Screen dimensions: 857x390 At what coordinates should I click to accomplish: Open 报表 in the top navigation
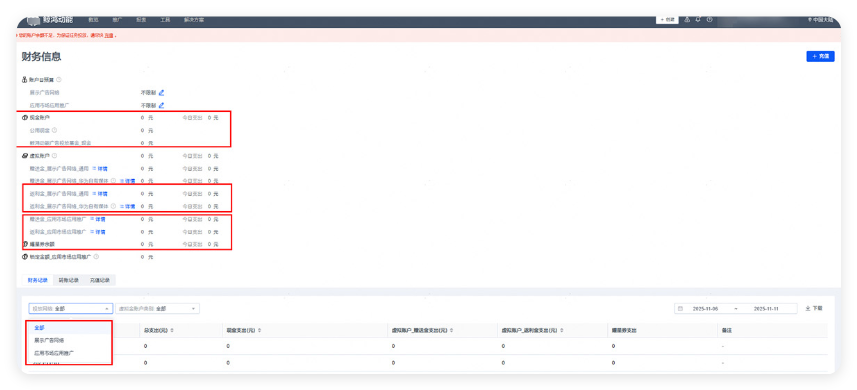pos(141,20)
